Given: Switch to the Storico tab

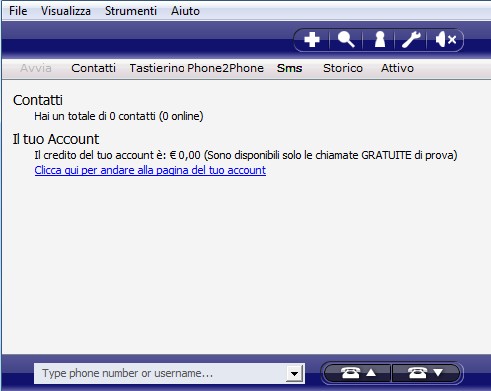Looking at the screenshot, I should [343, 68].
